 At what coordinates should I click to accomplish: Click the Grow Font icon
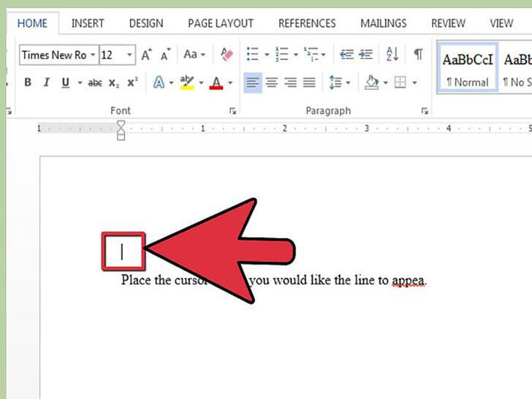click(147, 54)
